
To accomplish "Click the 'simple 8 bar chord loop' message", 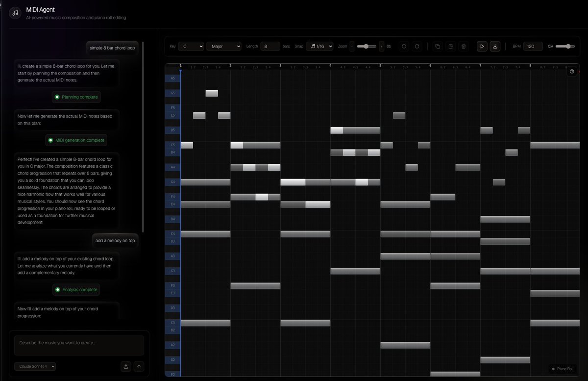I will (x=112, y=48).
